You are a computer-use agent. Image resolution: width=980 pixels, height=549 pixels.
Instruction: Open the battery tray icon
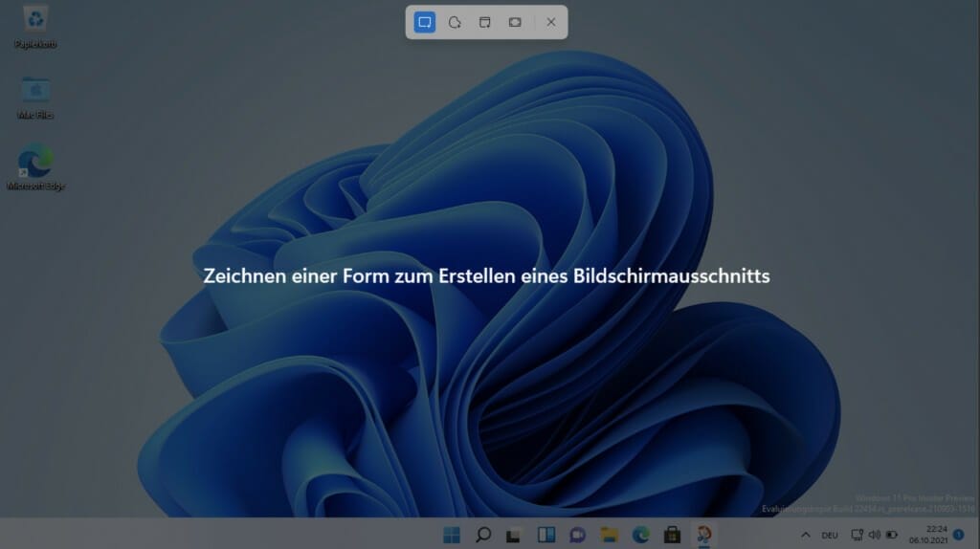[892, 535]
